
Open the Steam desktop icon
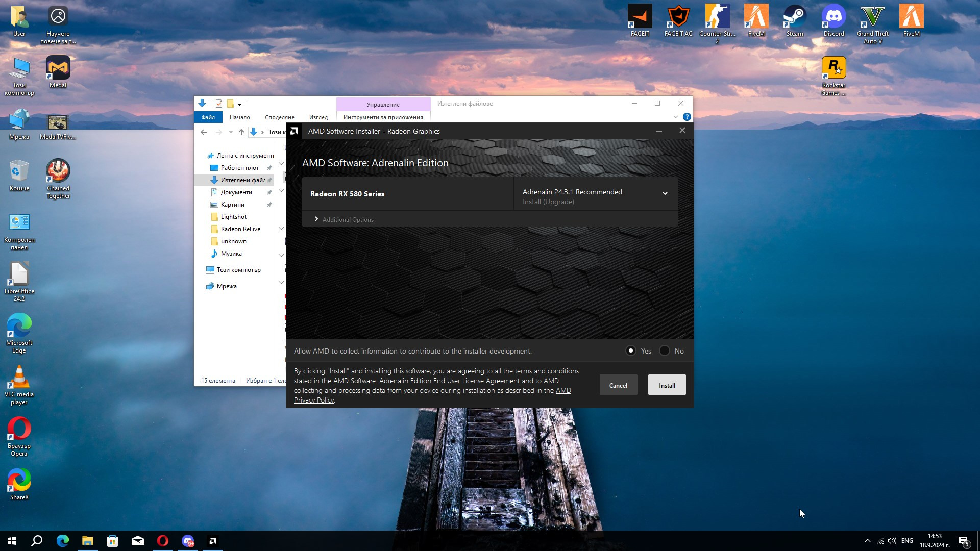(x=795, y=17)
